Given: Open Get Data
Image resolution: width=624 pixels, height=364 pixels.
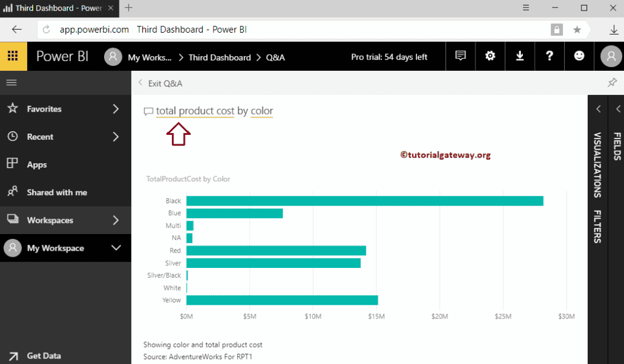Looking at the screenshot, I should [43, 355].
